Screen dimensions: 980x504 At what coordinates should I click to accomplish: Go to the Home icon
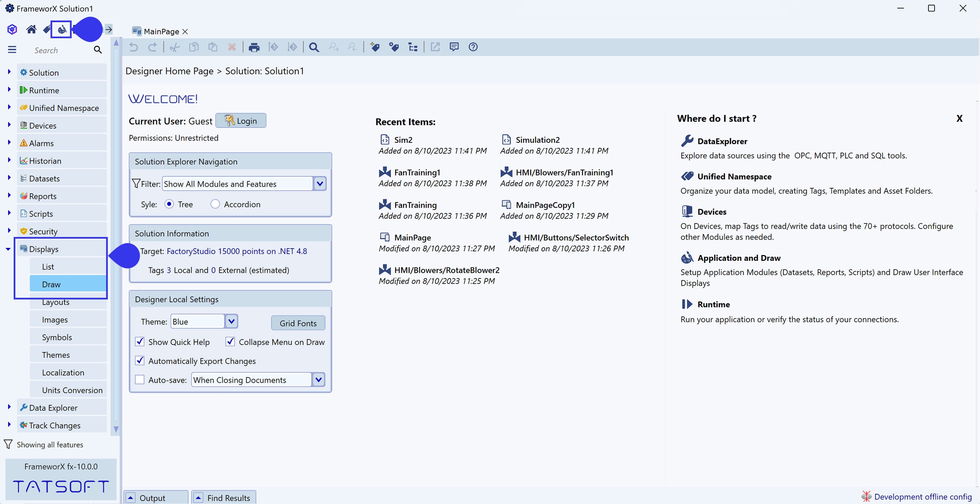31,29
